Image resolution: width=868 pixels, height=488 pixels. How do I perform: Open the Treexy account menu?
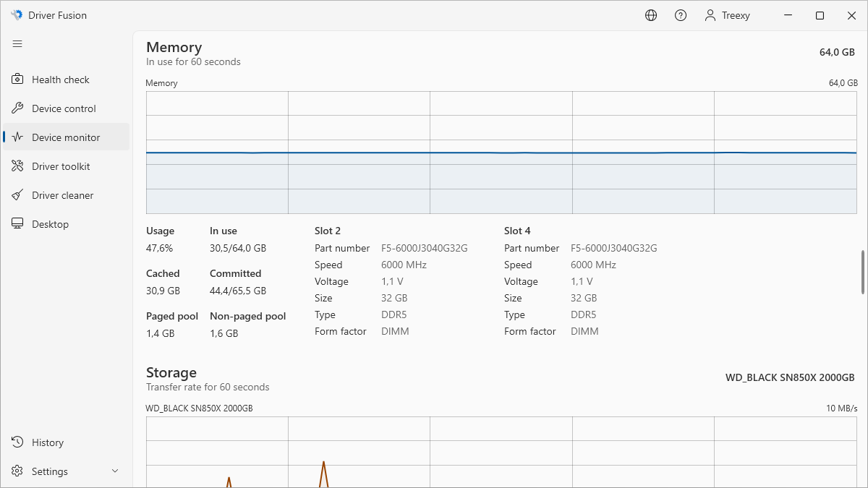tap(727, 15)
